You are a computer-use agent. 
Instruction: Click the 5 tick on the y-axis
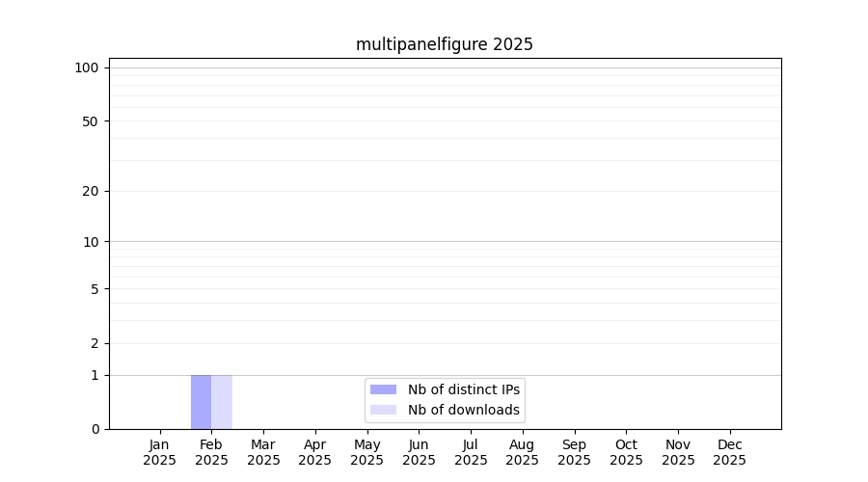(x=94, y=289)
